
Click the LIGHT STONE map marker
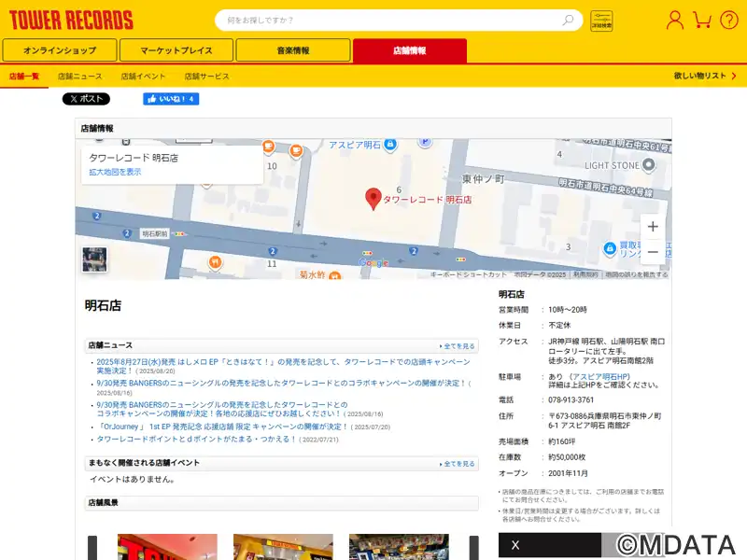648,165
